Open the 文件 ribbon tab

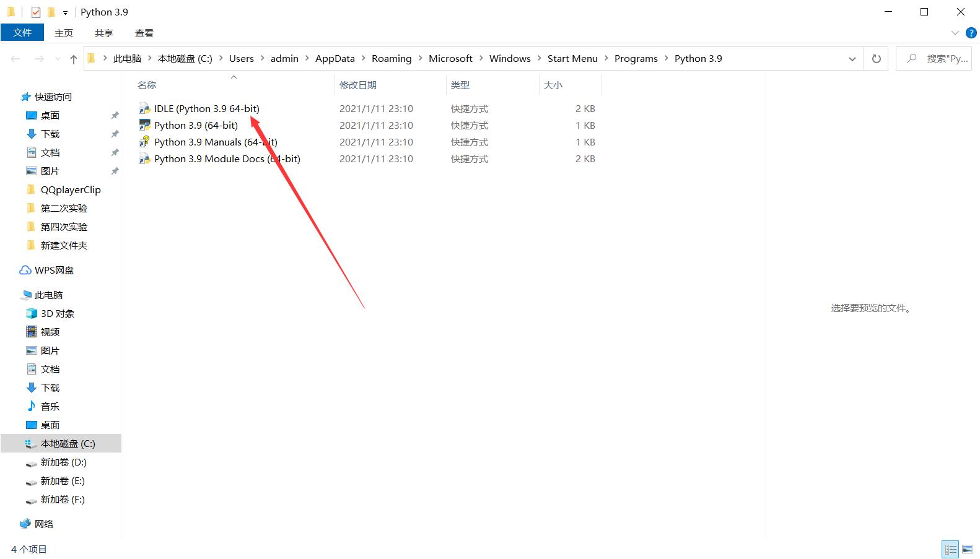tap(22, 33)
